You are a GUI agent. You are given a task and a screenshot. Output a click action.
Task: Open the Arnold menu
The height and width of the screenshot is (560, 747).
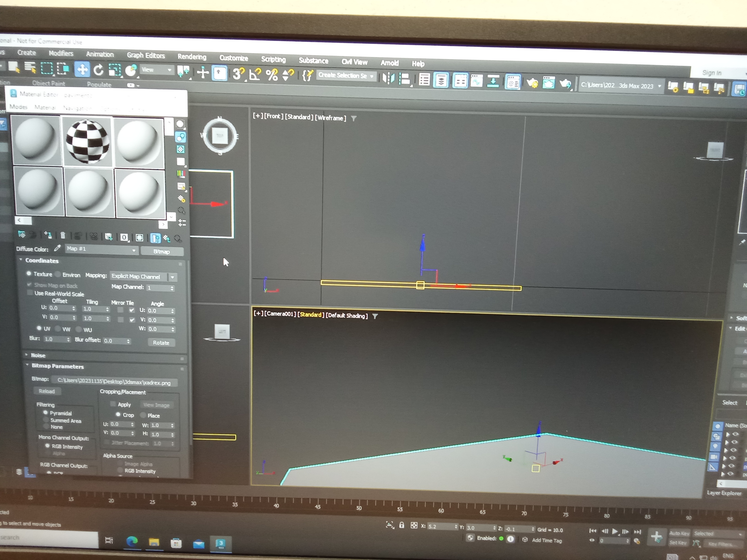click(389, 63)
